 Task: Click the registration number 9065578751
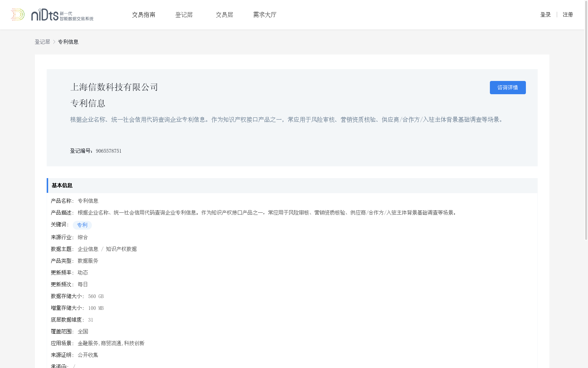point(109,151)
